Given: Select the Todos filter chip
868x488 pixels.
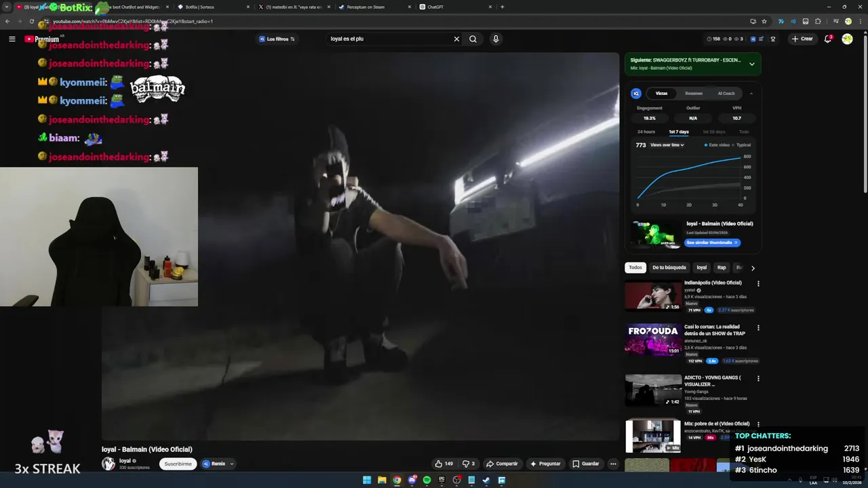Looking at the screenshot, I should 635,268.
